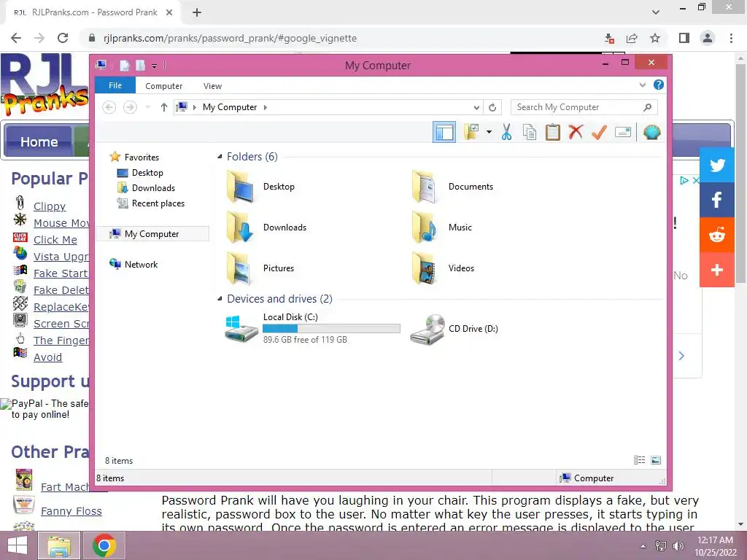This screenshot has height=560, width=747.
Task: Click the blue shell icon in toolbar
Action: [651, 132]
